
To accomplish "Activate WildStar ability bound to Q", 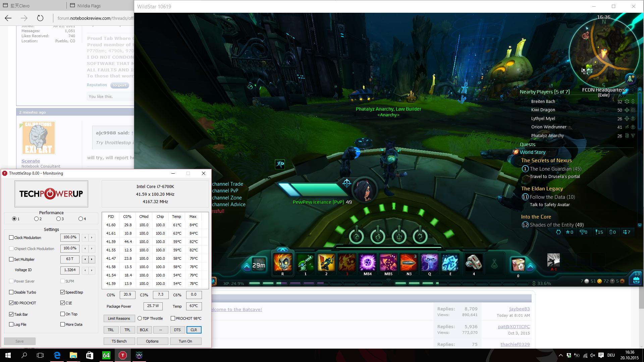I will 430,262.
